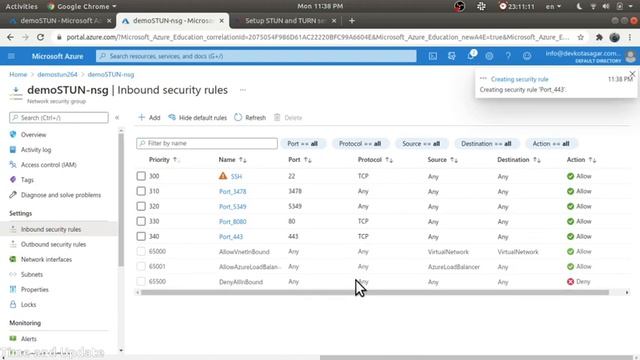The image size is (640, 360).
Task: Select Inbound security rules menu item
Action: [x=51, y=229]
